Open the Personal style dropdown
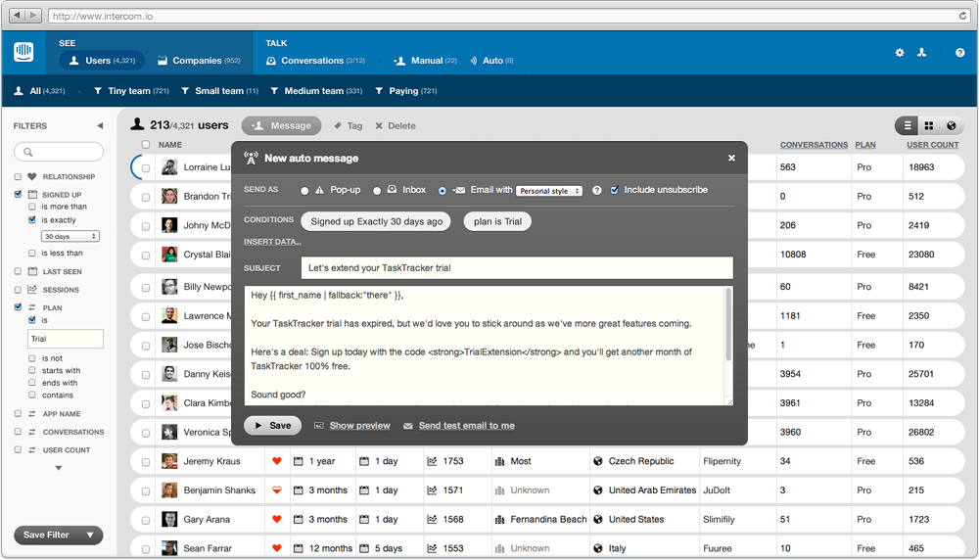The width and height of the screenshot is (979, 560). pos(549,191)
